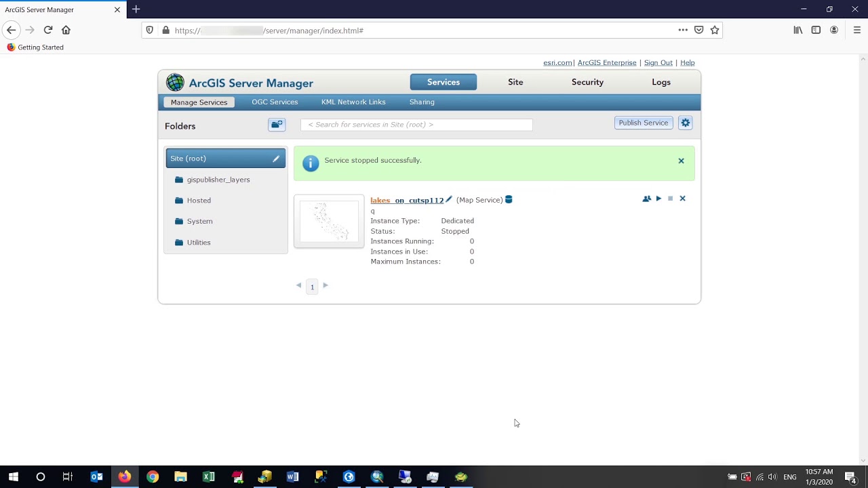The image size is (868, 488).
Task: Click the info icon in the notification
Action: point(311,163)
